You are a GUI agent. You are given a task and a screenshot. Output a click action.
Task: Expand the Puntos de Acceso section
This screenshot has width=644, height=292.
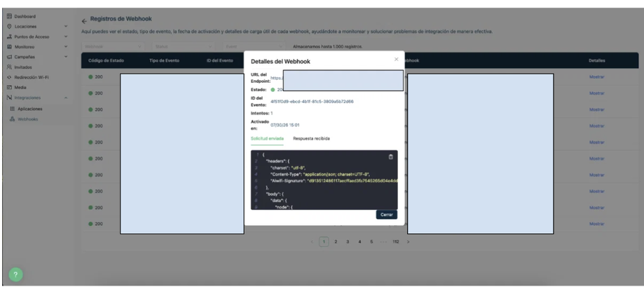click(x=66, y=36)
